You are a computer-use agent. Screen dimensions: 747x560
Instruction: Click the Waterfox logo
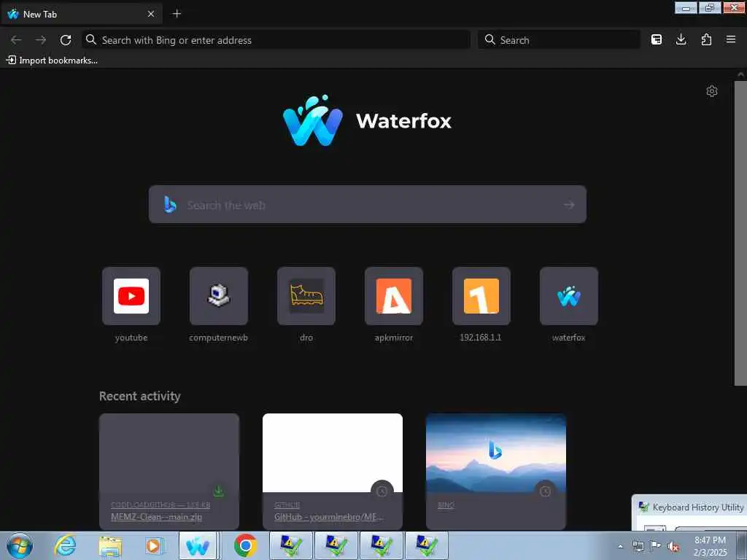(x=367, y=120)
